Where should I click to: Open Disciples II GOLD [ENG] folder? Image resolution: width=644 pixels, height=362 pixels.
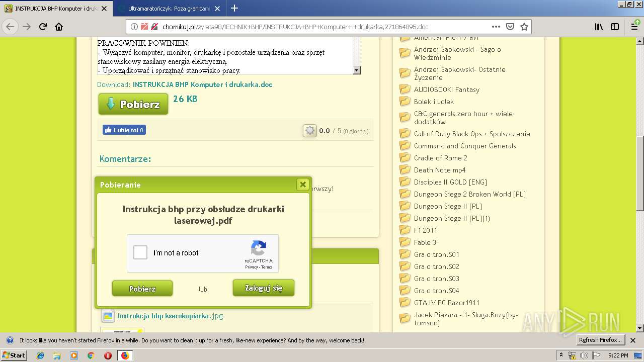click(450, 182)
